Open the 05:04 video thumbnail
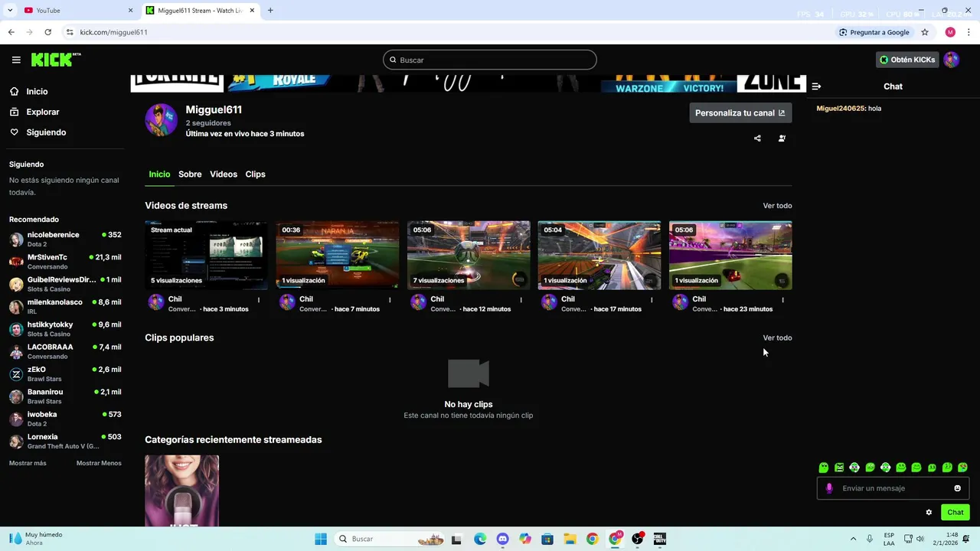 (599, 256)
